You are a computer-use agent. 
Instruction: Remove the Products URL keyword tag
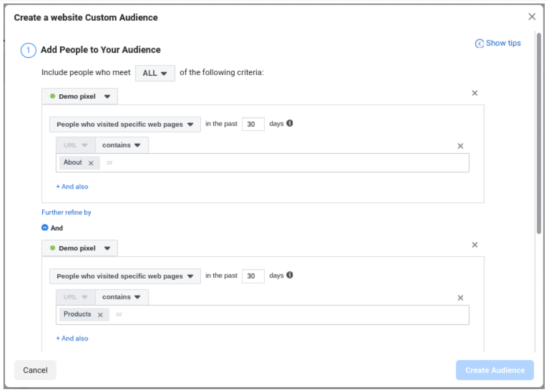point(100,315)
